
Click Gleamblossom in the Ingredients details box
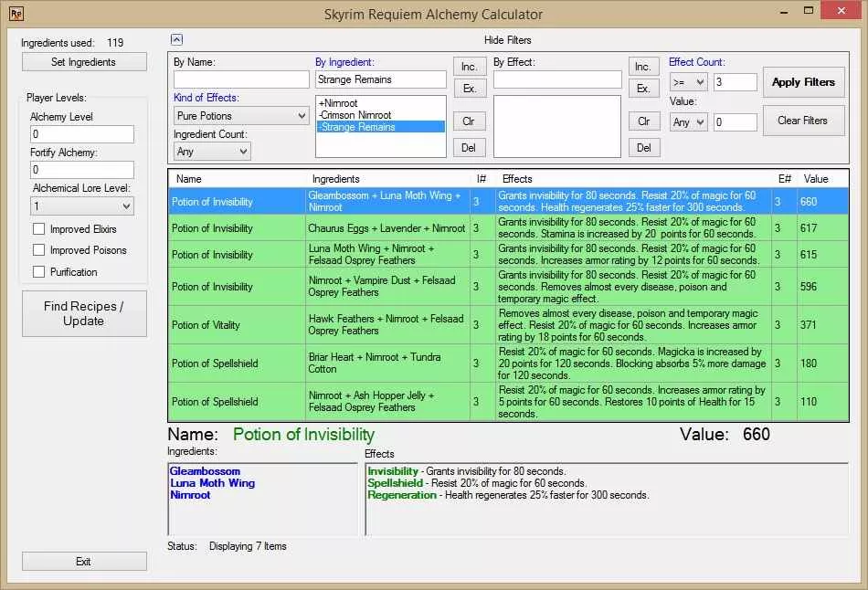click(x=205, y=471)
